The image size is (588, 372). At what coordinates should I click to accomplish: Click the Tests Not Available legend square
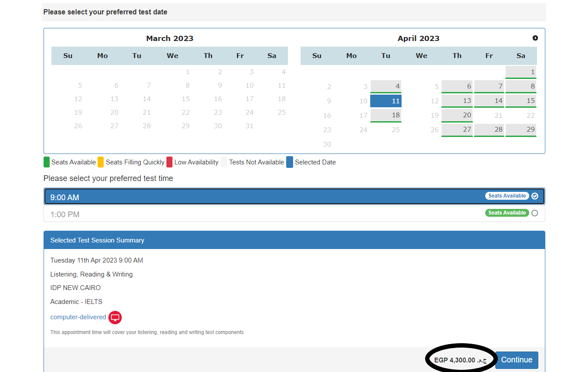[224, 162]
